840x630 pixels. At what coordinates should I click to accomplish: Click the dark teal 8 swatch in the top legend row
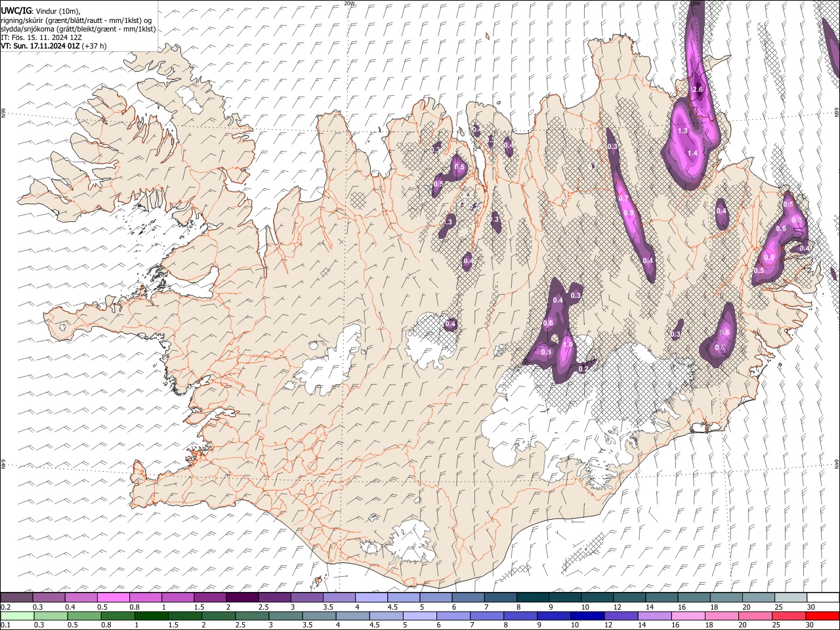[x=533, y=597]
